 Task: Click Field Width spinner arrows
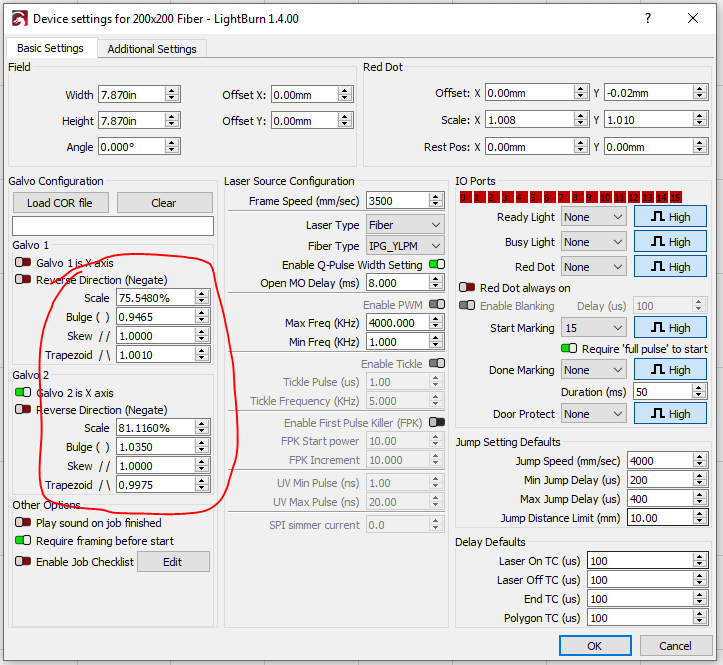click(172, 95)
